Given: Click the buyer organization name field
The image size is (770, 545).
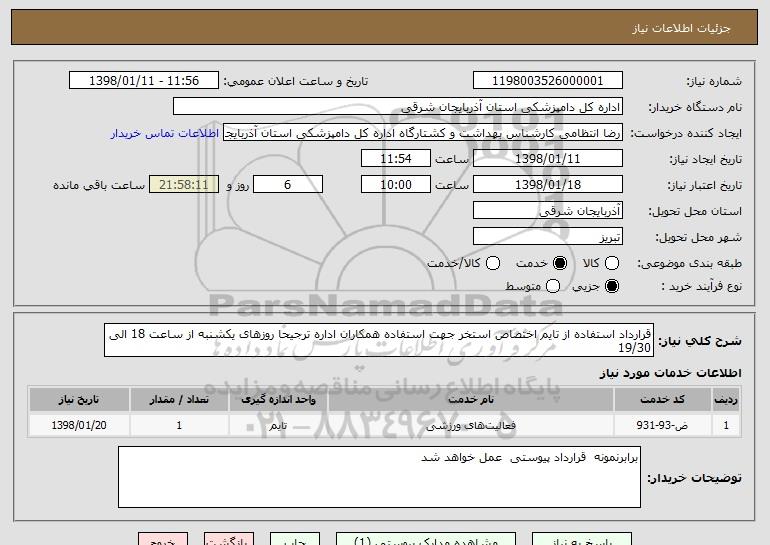Looking at the screenshot, I should [398, 107].
